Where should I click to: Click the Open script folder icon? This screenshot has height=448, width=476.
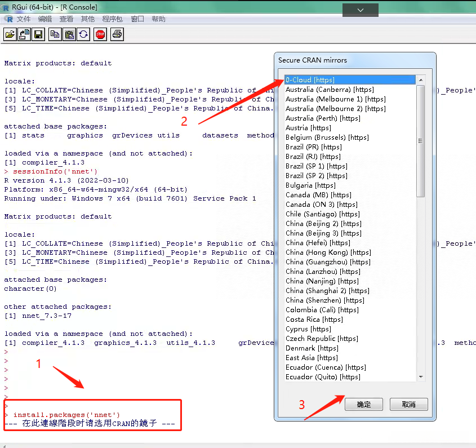10,34
